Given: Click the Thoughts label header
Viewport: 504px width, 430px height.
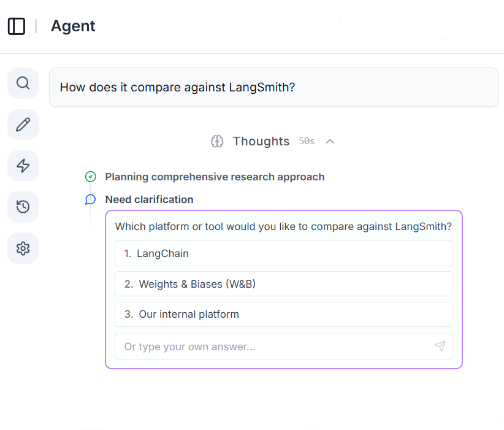Looking at the screenshot, I should [x=261, y=142].
